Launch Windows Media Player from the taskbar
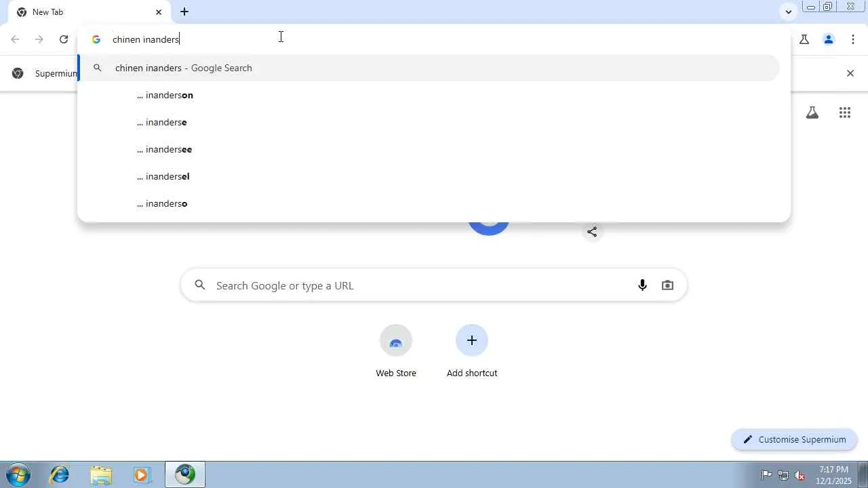Screen dimensions: 868x488 tap(141, 474)
